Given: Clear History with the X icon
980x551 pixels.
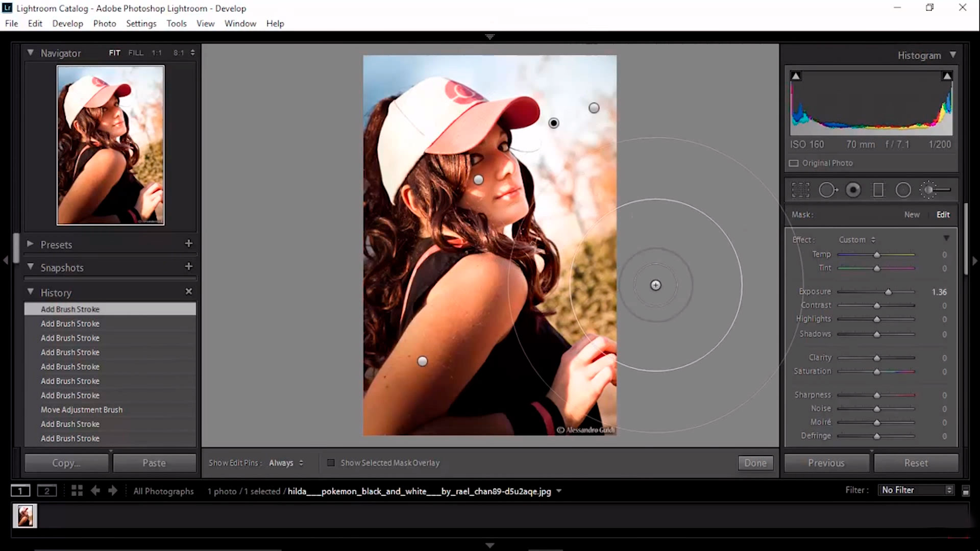Looking at the screenshot, I should [189, 291].
